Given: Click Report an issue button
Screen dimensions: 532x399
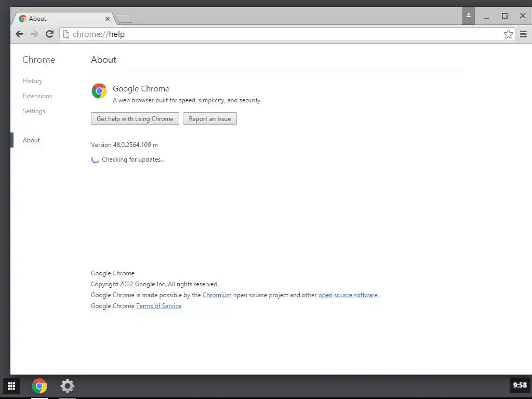Looking at the screenshot, I should 210,119.
